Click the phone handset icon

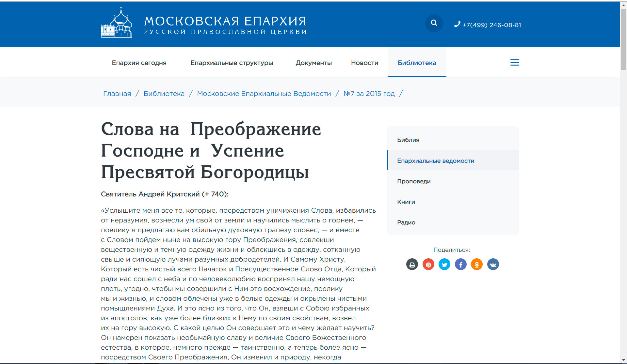pyautogui.click(x=457, y=24)
